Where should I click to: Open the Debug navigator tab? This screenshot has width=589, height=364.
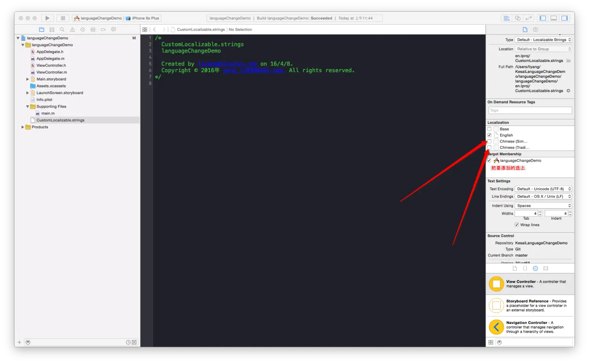pos(93,29)
